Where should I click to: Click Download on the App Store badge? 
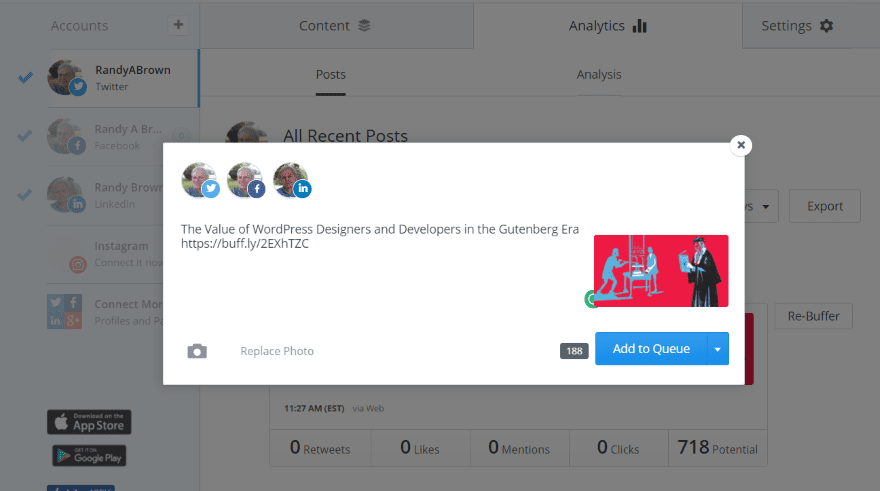click(89, 422)
